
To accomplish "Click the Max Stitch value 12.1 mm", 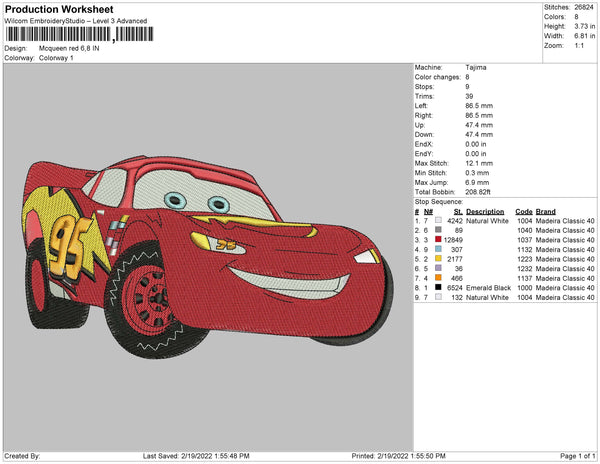I will (x=479, y=163).
